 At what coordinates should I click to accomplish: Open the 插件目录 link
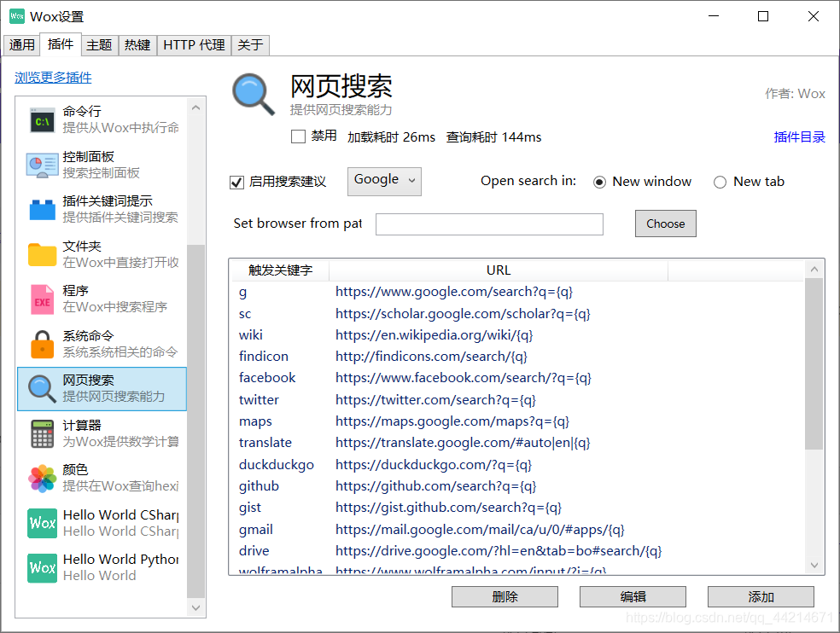799,137
